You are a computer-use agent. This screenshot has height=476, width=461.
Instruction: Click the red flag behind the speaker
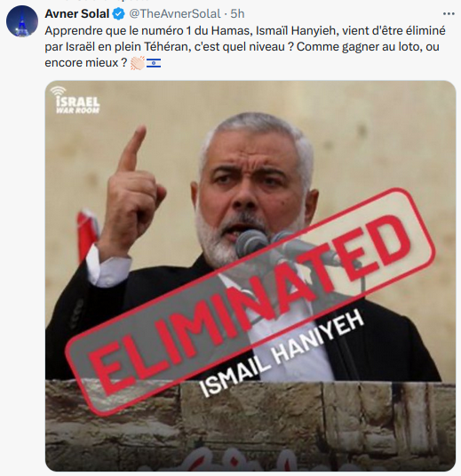tap(87, 234)
